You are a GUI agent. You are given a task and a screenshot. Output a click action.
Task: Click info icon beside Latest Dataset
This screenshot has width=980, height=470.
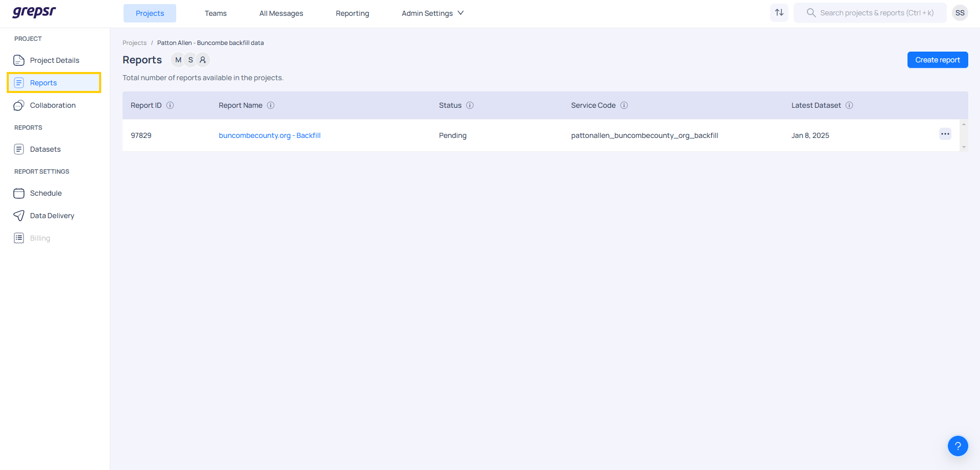[849, 105]
